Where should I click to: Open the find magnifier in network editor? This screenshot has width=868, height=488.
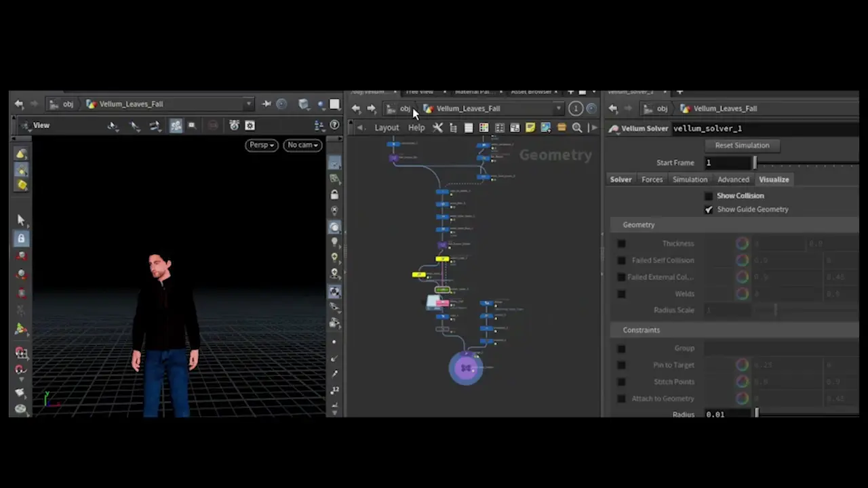pyautogui.click(x=577, y=127)
